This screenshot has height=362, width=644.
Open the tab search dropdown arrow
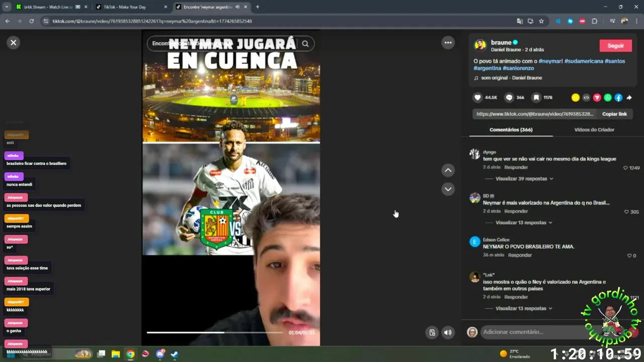tap(7, 7)
